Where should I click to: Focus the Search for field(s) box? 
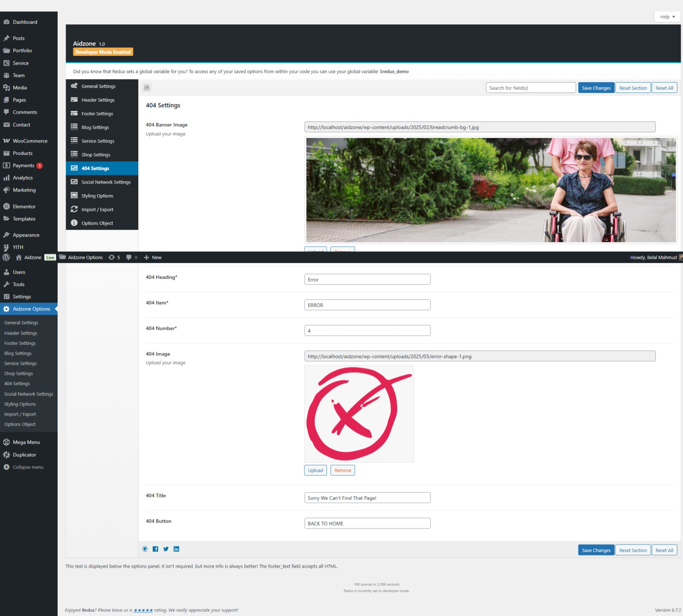pos(530,88)
